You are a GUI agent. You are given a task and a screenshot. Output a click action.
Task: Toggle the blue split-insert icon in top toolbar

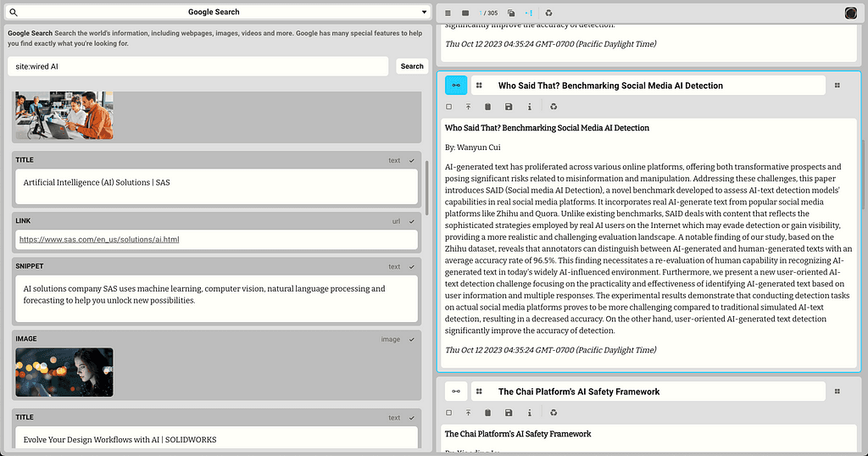(529, 13)
